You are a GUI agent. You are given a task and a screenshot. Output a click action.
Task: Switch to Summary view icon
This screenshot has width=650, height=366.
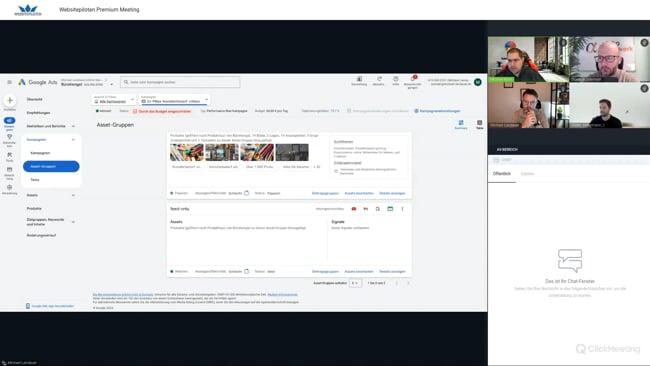[461, 123]
